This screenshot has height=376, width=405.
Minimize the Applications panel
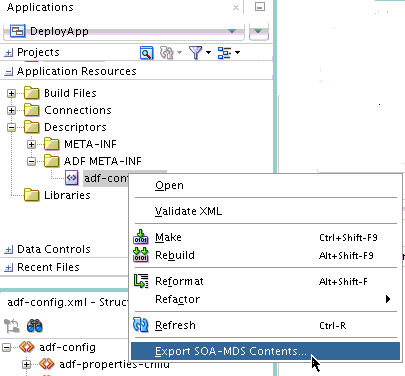[x=260, y=7]
